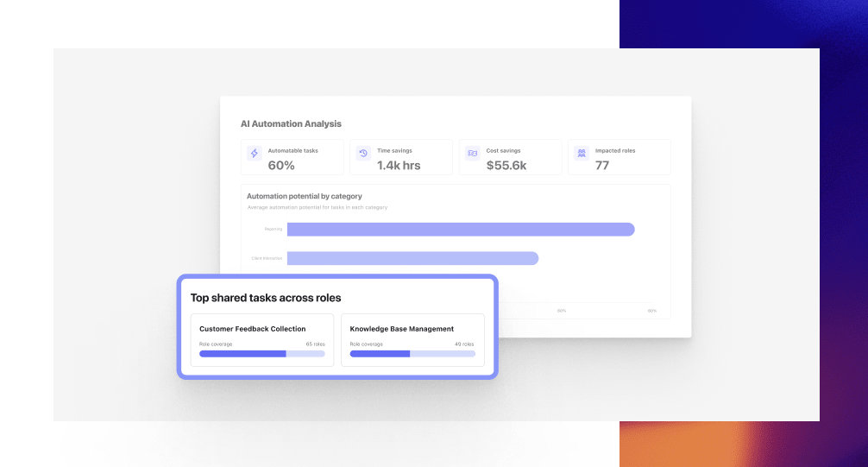Click the clock Time savings icon

point(363,153)
